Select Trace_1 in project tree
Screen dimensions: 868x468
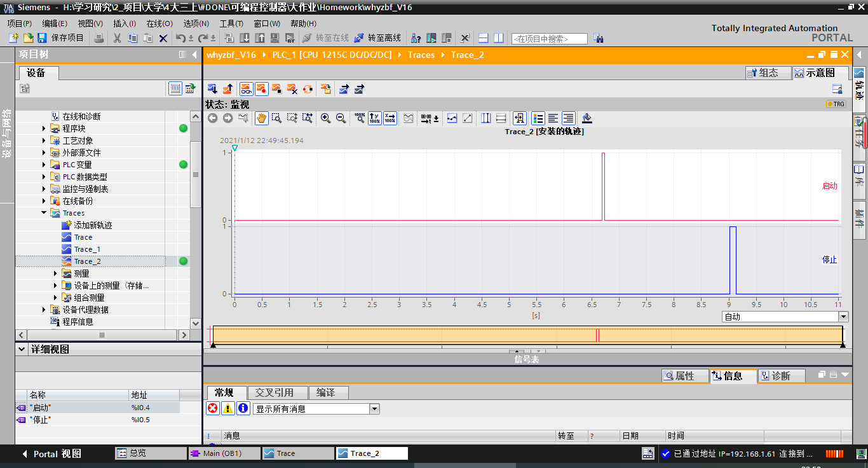(87, 249)
